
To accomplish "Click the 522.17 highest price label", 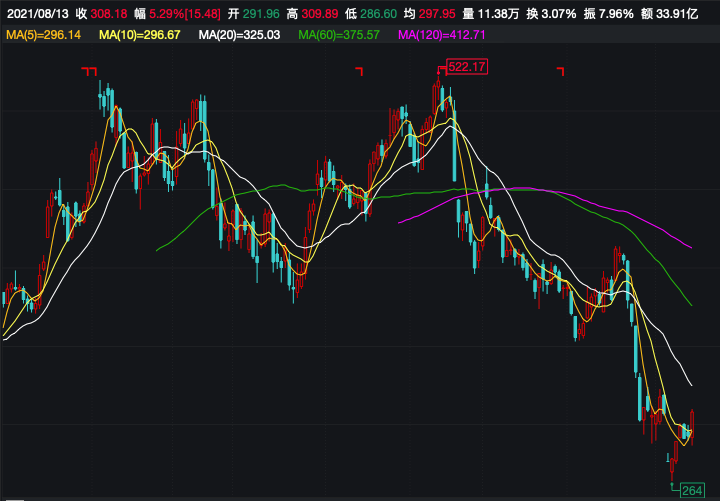I will tap(467, 67).
